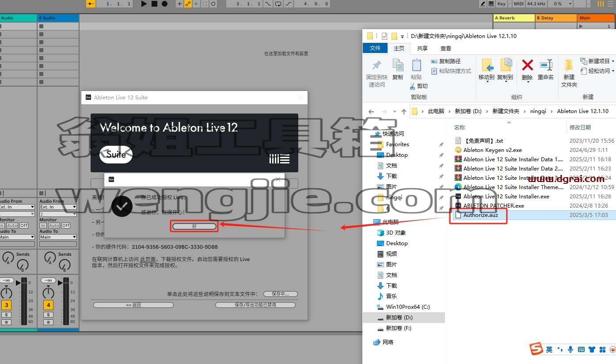Start playback in Ableton's transport bar
The height and width of the screenshot is (364, 616).
144,4
